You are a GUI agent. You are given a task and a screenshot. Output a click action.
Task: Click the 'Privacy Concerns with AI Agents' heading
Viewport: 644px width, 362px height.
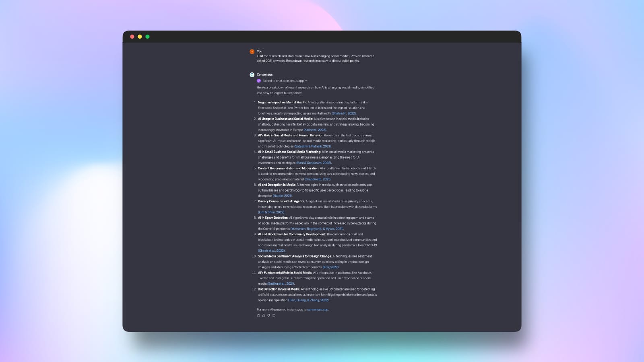tap(281, 202)
